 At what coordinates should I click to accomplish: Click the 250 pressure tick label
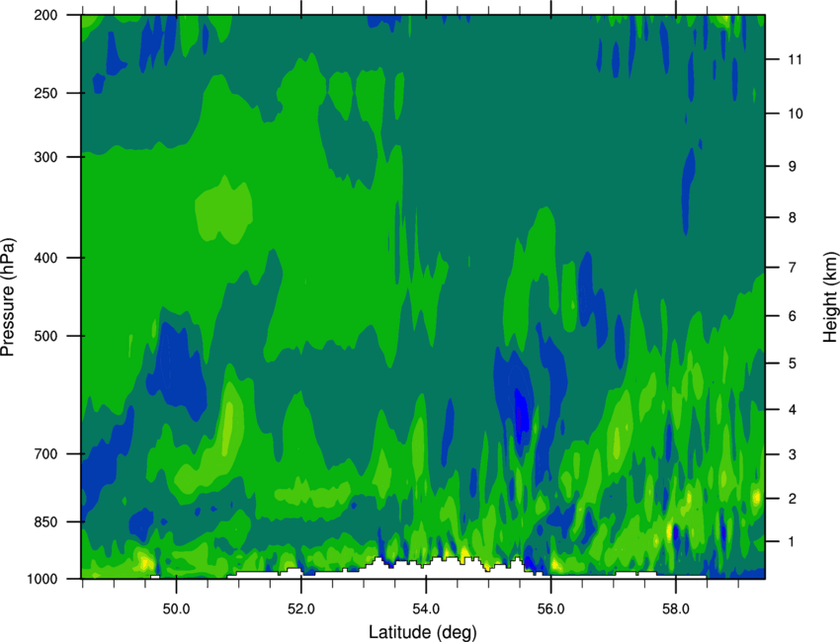[x=45, y=93]
